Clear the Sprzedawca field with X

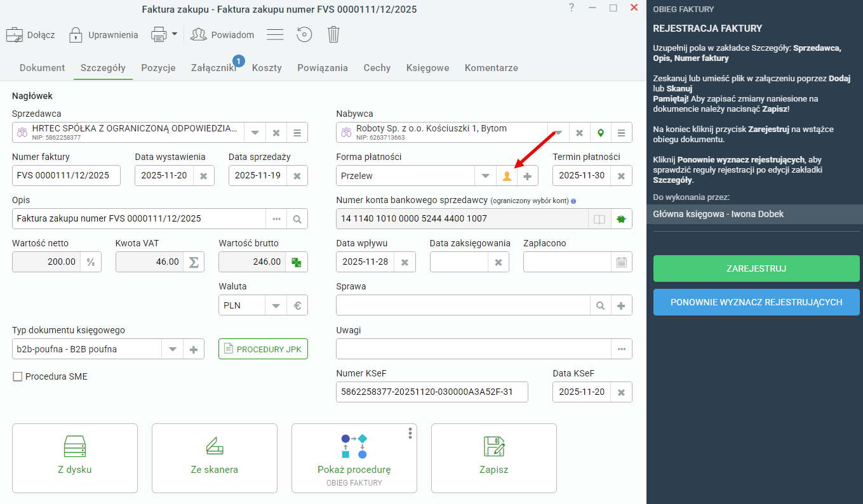[276, 133]
